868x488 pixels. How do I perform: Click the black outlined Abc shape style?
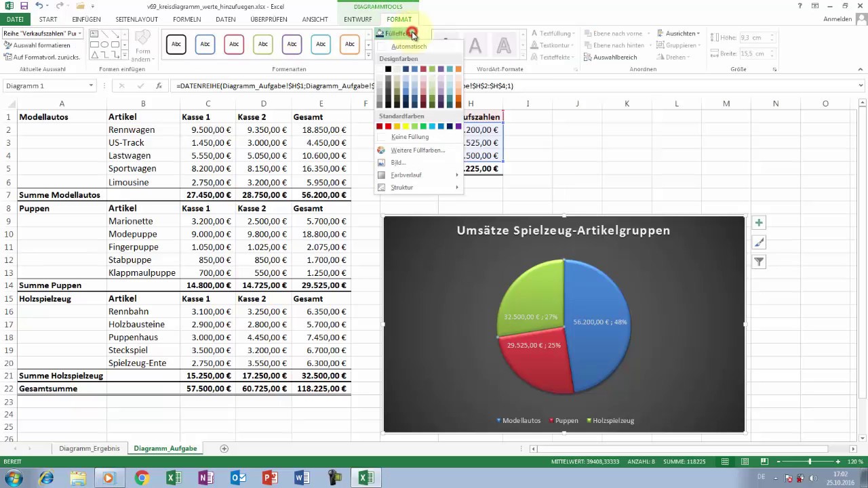coord(176,44)
